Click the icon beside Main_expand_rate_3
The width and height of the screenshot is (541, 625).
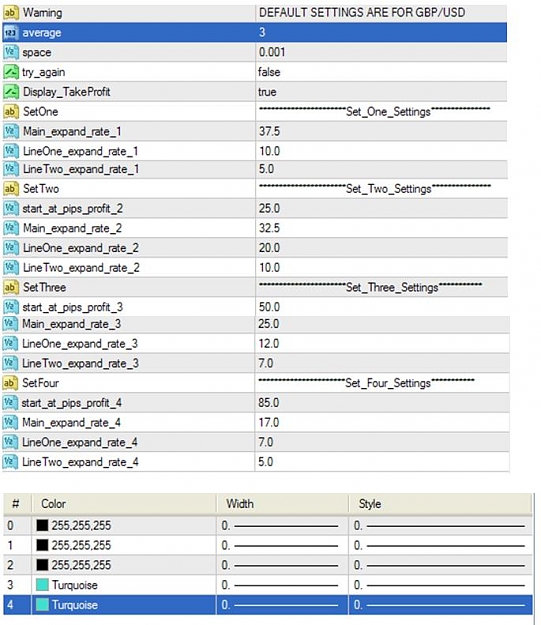10,324
